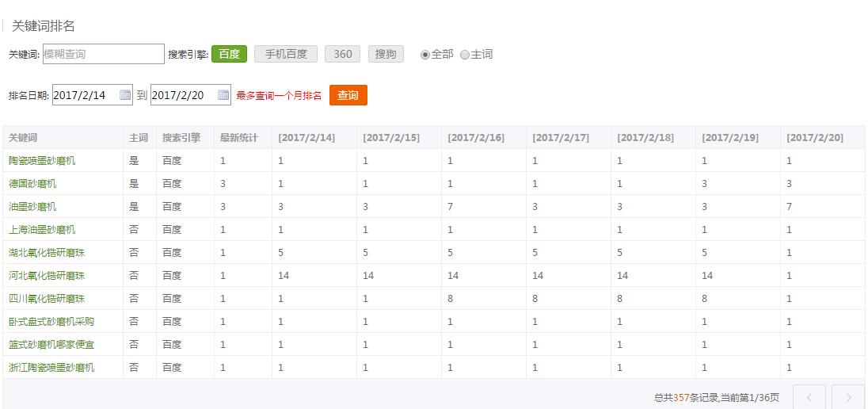Image resolution: width=868 pixels, height=409 pixels.
Task: Click the orange 查询 button
Action: (348, 95)
